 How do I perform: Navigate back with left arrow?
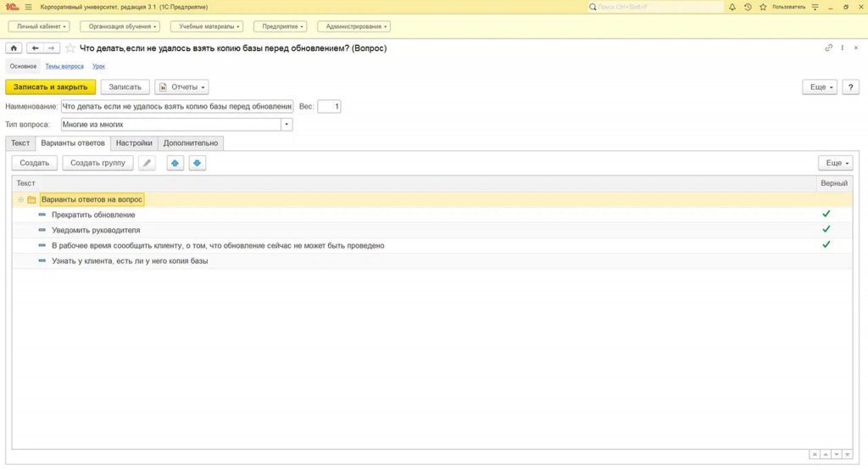point(35,48)
